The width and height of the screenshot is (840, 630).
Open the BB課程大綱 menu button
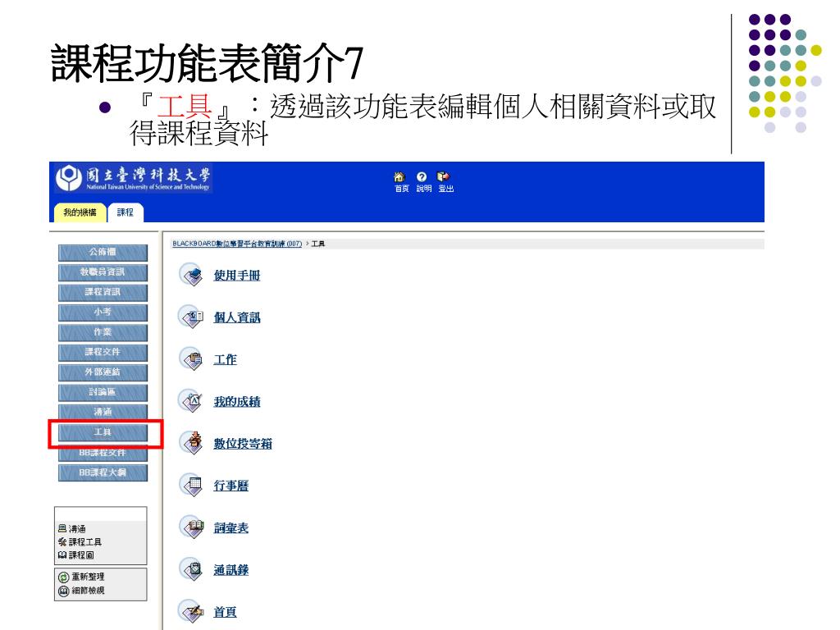103,473
